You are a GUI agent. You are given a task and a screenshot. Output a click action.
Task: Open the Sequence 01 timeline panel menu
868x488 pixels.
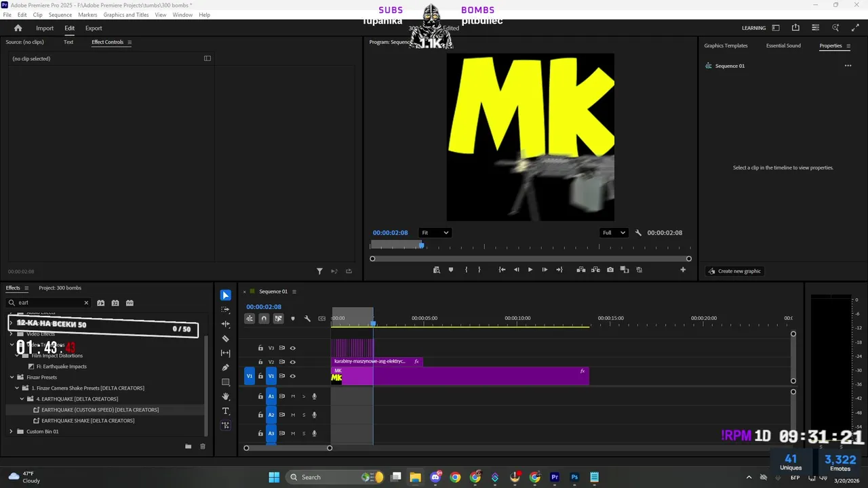point(293,291)
